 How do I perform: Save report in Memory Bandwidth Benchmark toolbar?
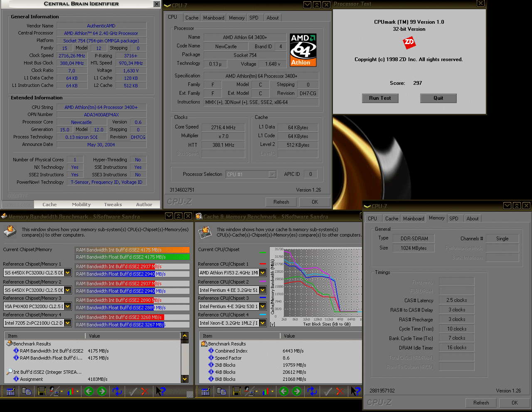pyautogui.click(x=42, y=391)
